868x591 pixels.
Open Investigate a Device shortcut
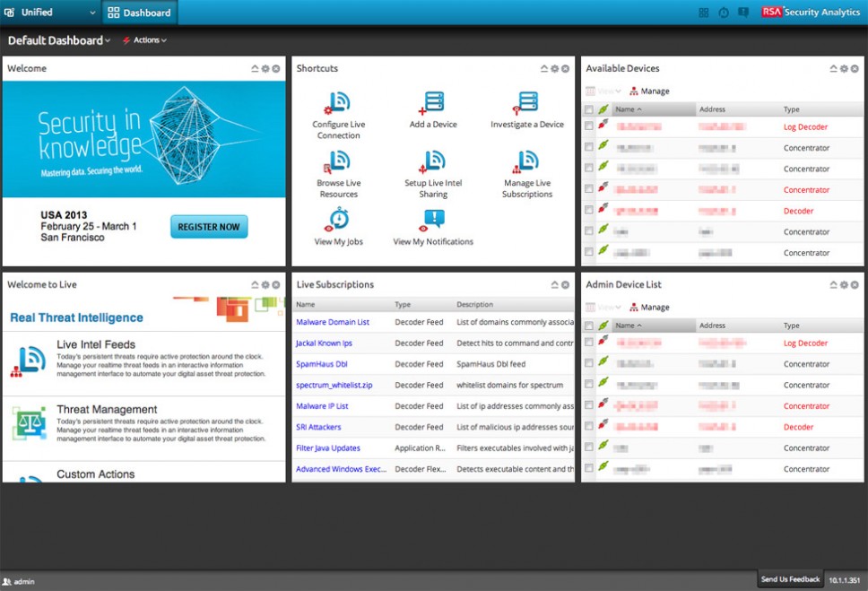526,106
